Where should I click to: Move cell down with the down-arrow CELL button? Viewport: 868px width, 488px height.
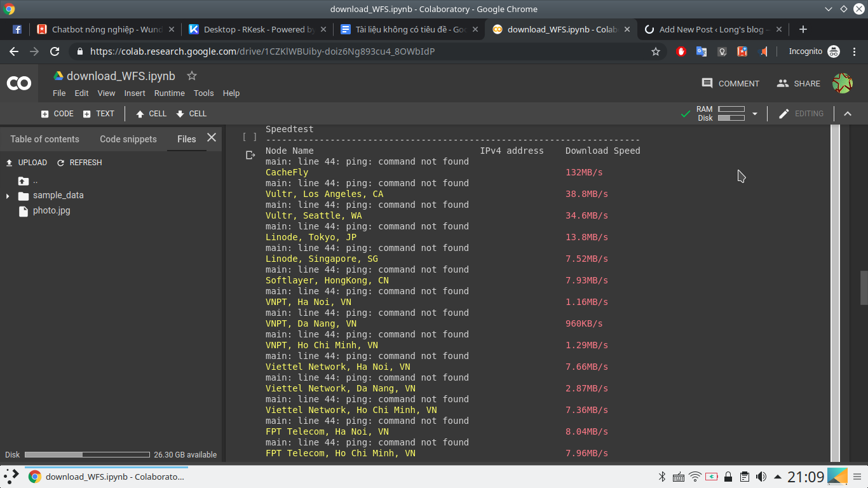click(x=191, y=114)
